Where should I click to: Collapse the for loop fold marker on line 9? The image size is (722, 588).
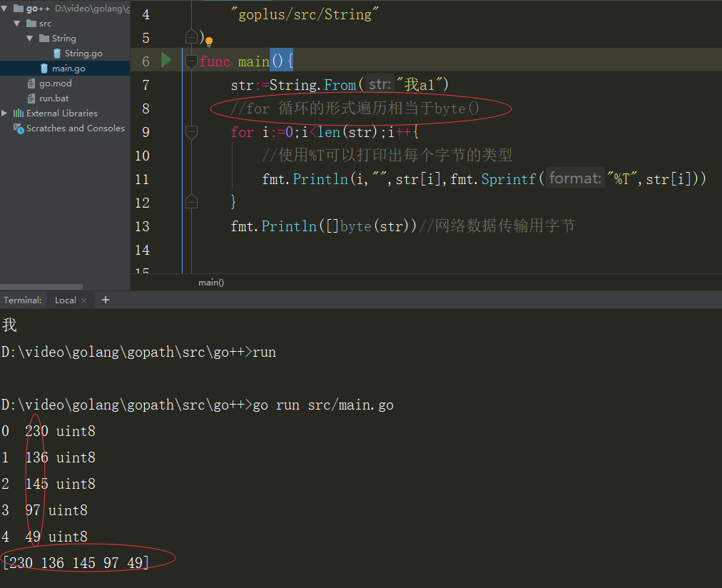click(x=191, y=132)
